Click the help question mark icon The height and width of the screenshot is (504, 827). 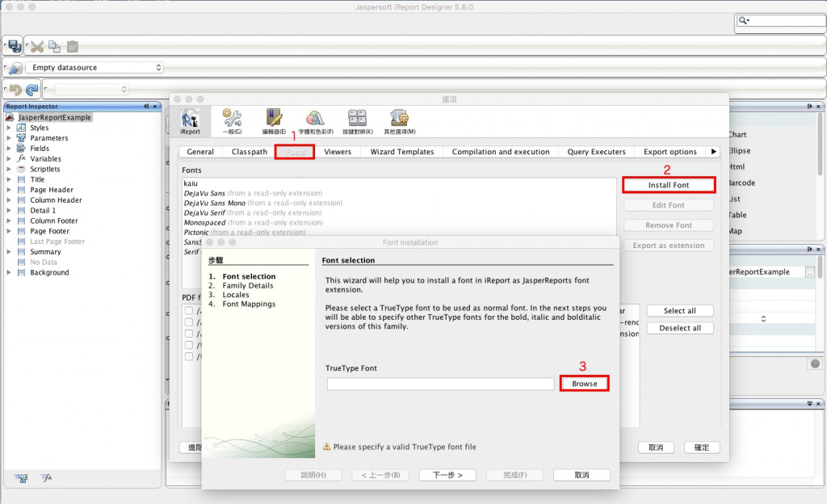click(815, 363)
